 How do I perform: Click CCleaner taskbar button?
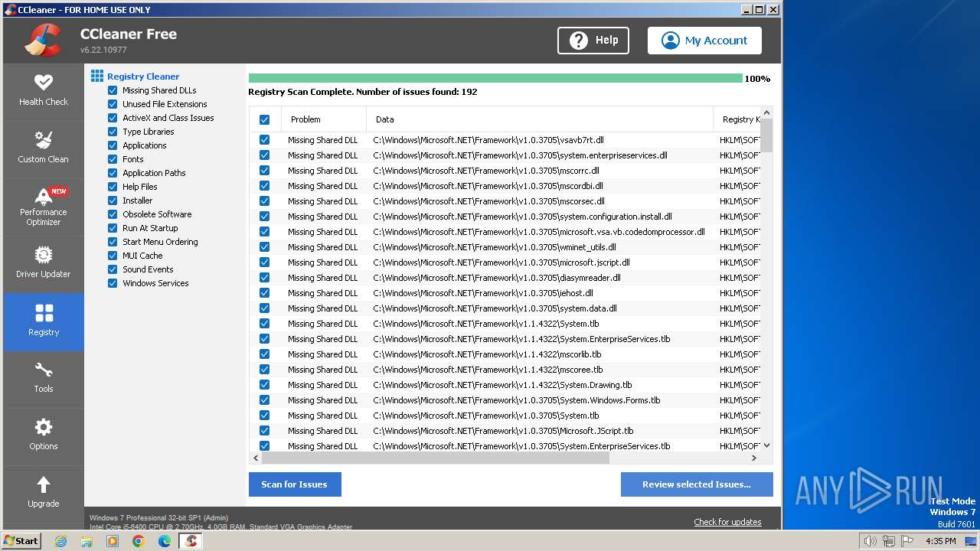191,541
